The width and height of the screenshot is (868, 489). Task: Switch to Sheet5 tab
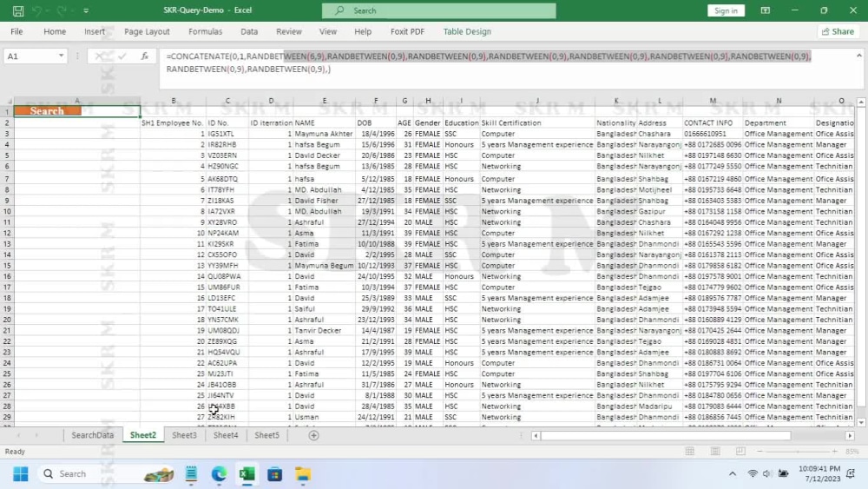266,435
